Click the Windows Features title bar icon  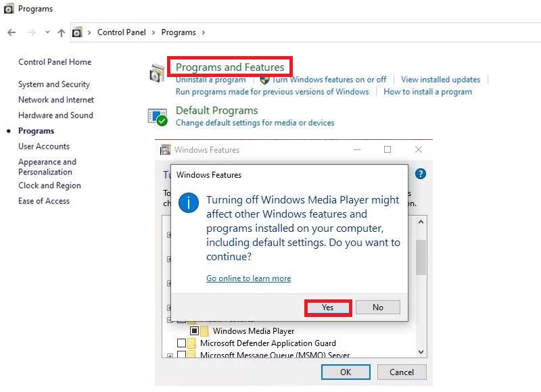(x=165, y=149)
